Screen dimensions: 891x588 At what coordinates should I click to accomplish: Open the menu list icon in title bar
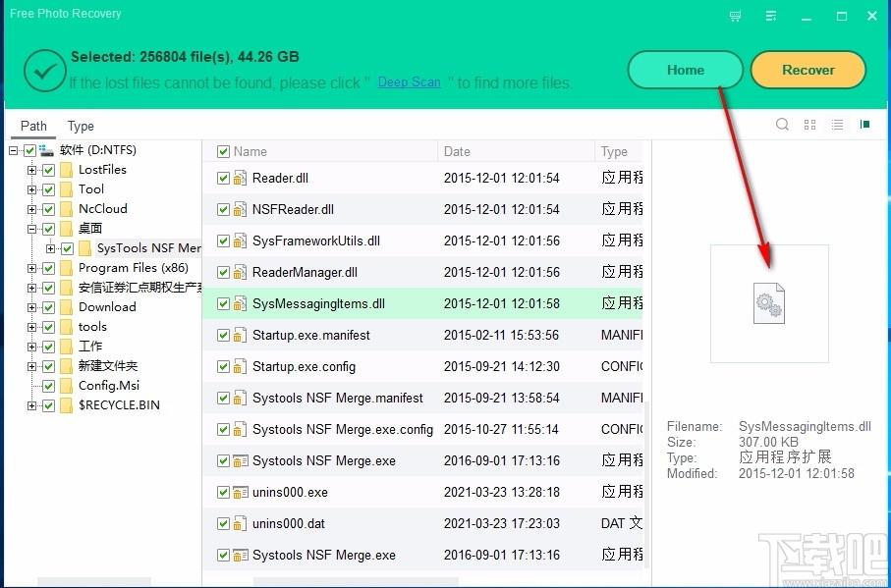click(x=771, y=16)
